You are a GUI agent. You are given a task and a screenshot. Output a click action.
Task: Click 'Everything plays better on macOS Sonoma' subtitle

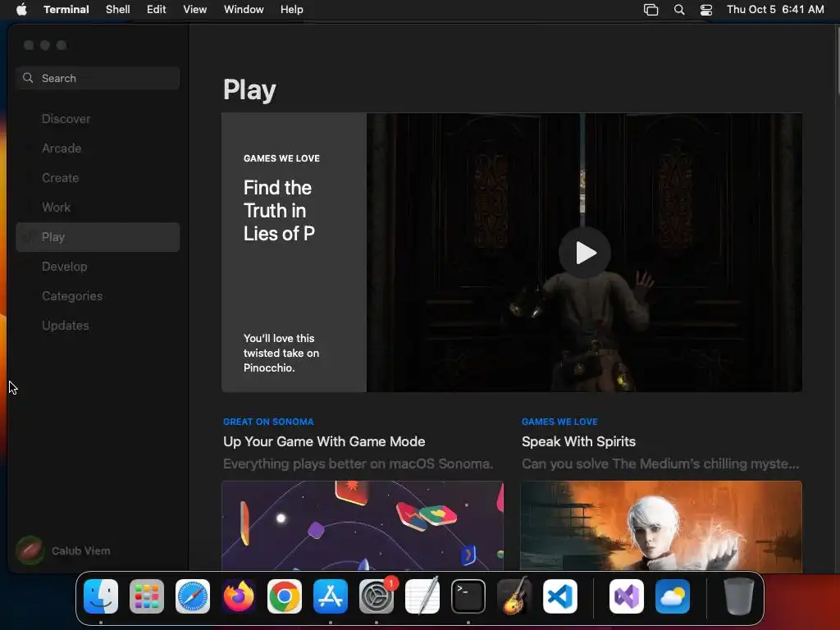pos(358,463)
